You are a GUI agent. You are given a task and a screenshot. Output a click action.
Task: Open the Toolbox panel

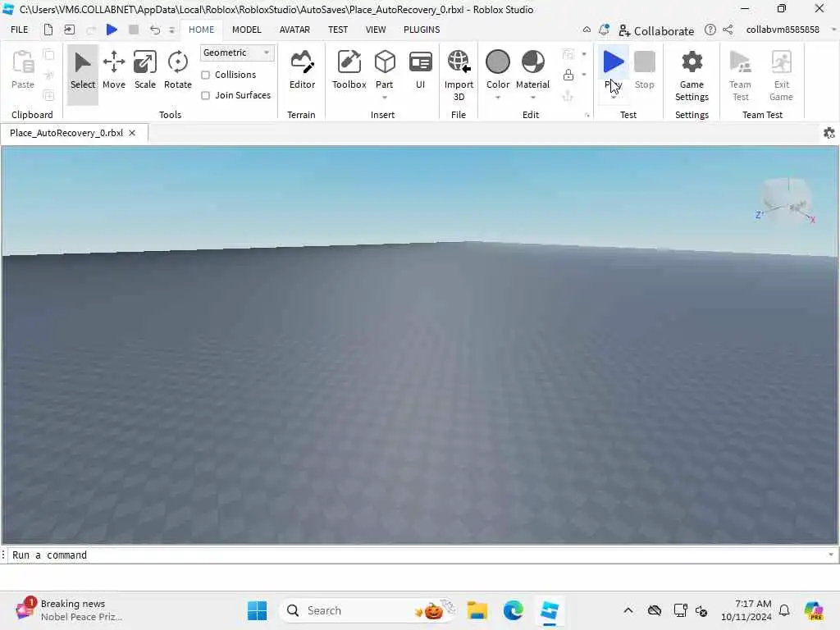tap(349, 71)
